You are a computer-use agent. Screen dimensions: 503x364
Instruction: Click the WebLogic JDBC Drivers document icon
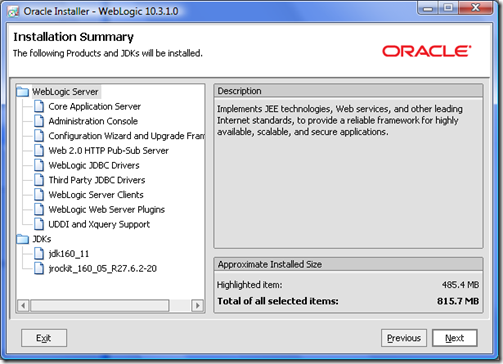39,165
